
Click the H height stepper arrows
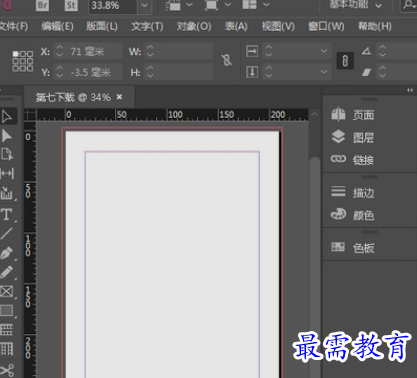pyautogui.click(x=150, y=72)
